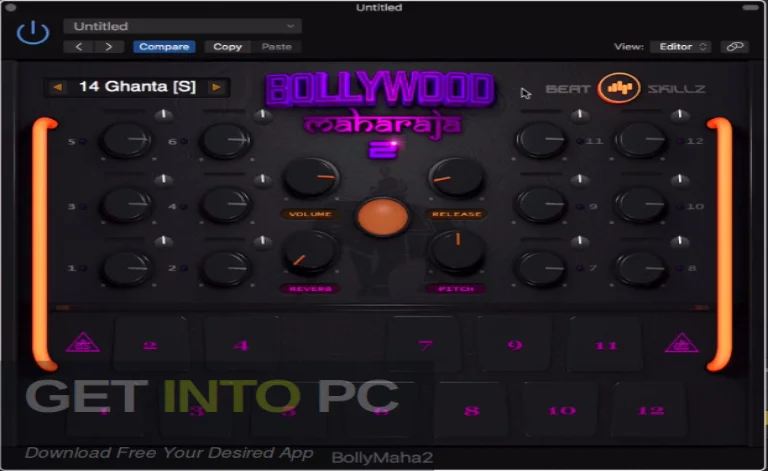Click the small knob above channel 1
768x471 pixels.
coord(164,241)
